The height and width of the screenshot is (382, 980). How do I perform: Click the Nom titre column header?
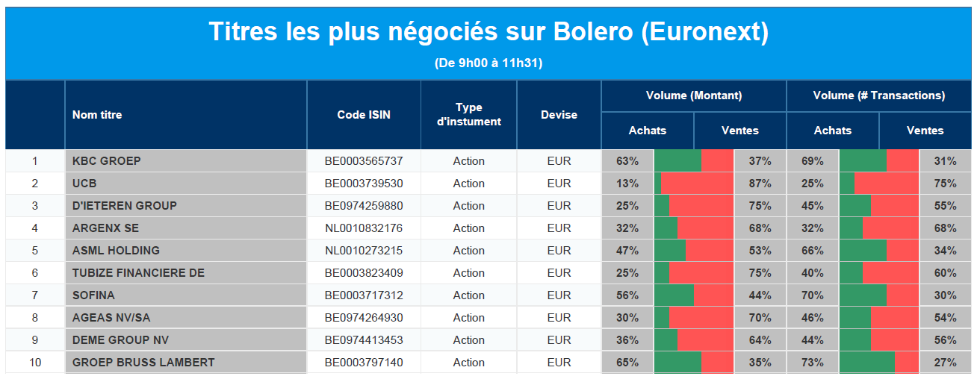click(97, 115)
